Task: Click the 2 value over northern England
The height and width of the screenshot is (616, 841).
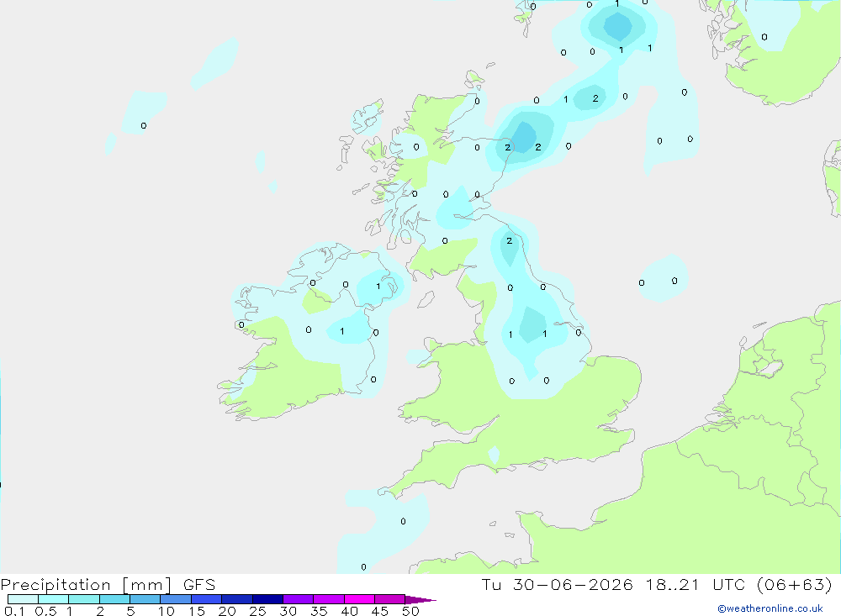Action: (510, 240)
